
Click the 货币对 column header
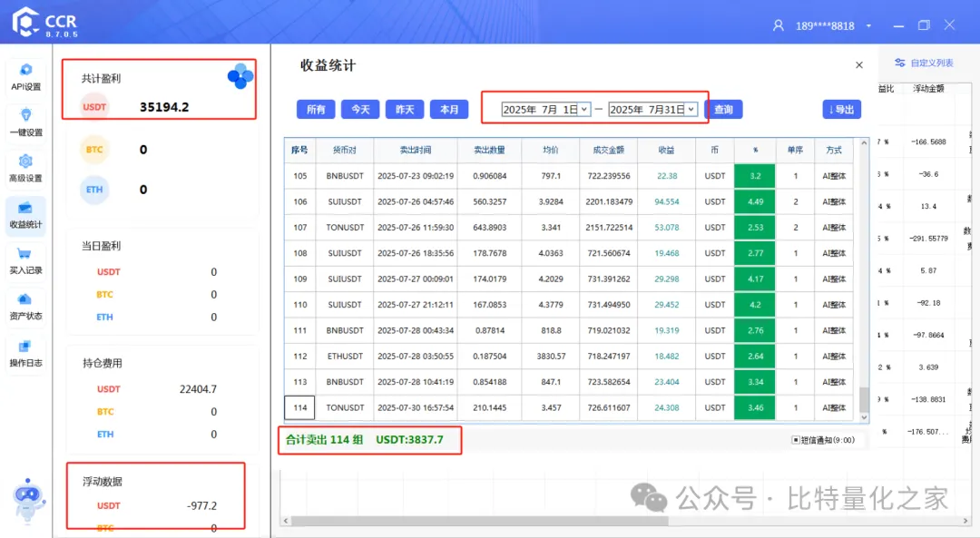coord(345,150)
